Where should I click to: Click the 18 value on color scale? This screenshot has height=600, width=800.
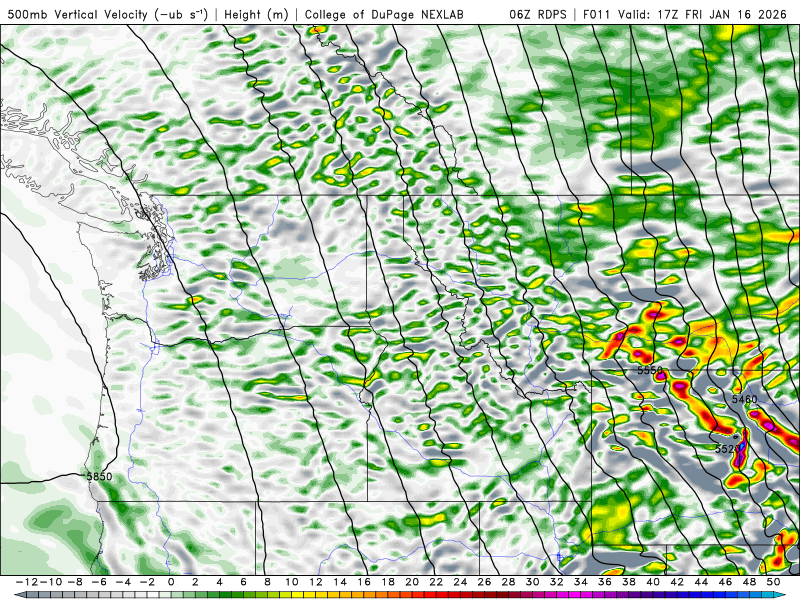388,582
